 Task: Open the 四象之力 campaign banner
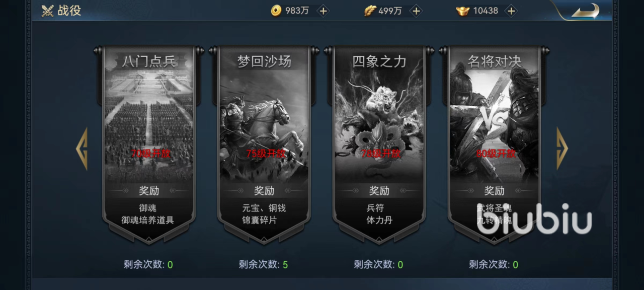379,143
